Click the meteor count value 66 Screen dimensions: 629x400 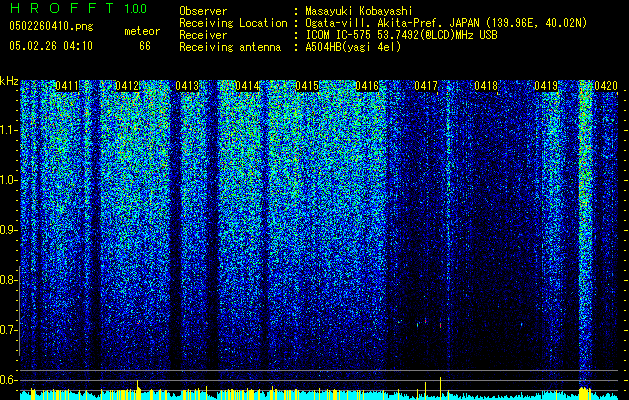coord(145,46)
